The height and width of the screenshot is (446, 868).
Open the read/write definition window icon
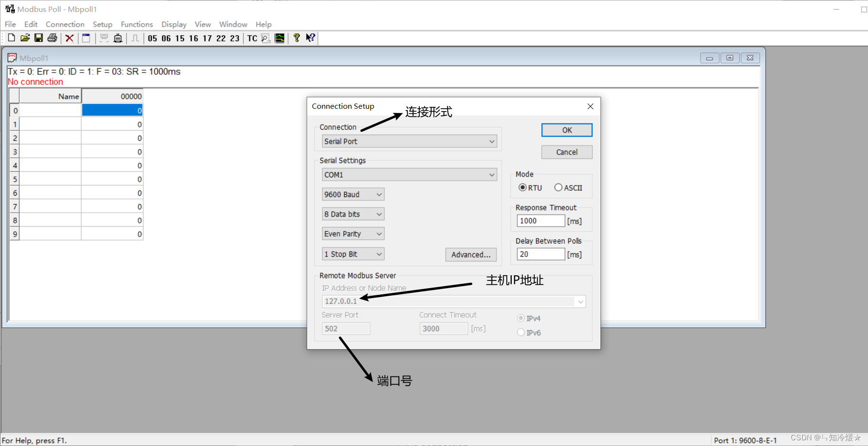[x=86, y=38]
